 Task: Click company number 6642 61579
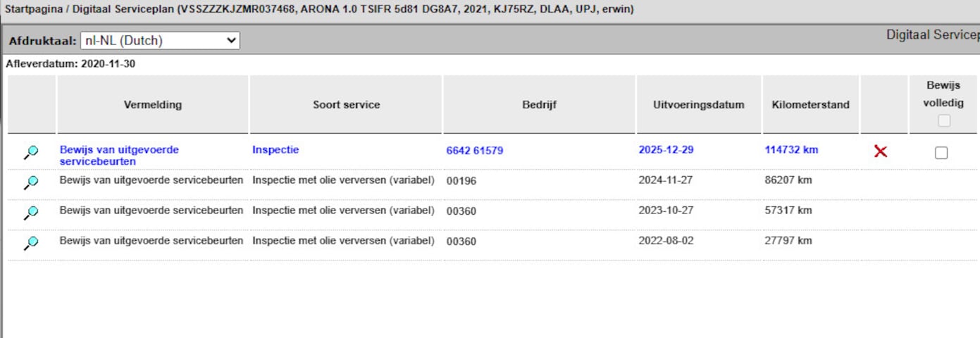(x=475, y=151)
